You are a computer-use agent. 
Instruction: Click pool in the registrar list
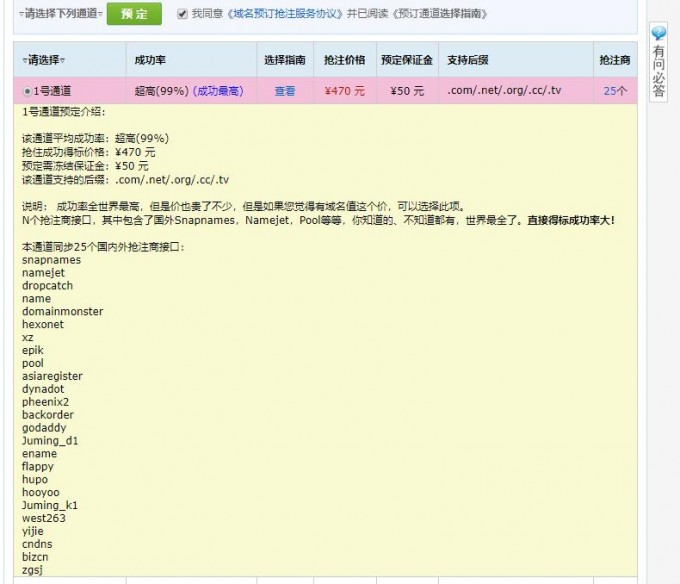click(x=33, y=363)
